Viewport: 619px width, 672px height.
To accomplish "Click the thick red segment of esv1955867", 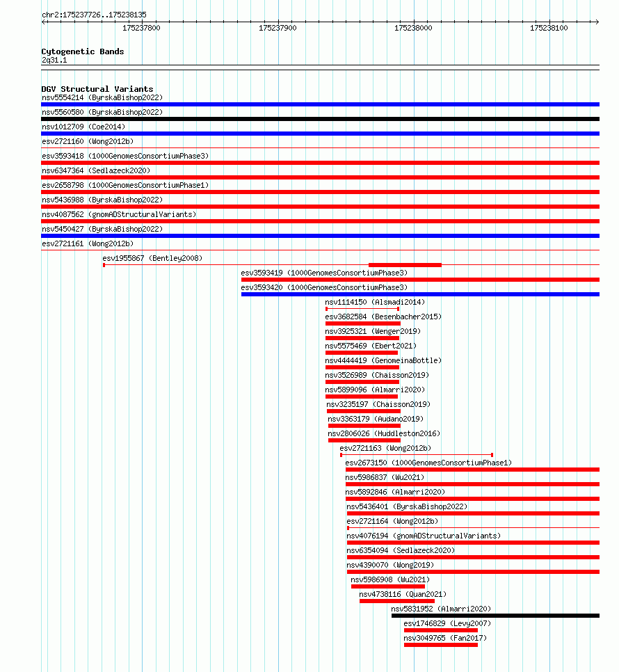I will click(x=405, y=265).
